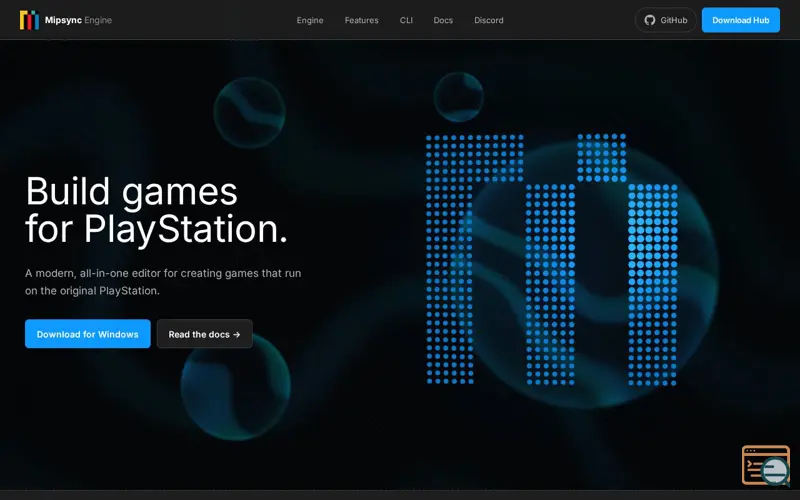This screenshot has height=500, width=800.
Task: Click the Download Hub button
Action: (740, 20)
